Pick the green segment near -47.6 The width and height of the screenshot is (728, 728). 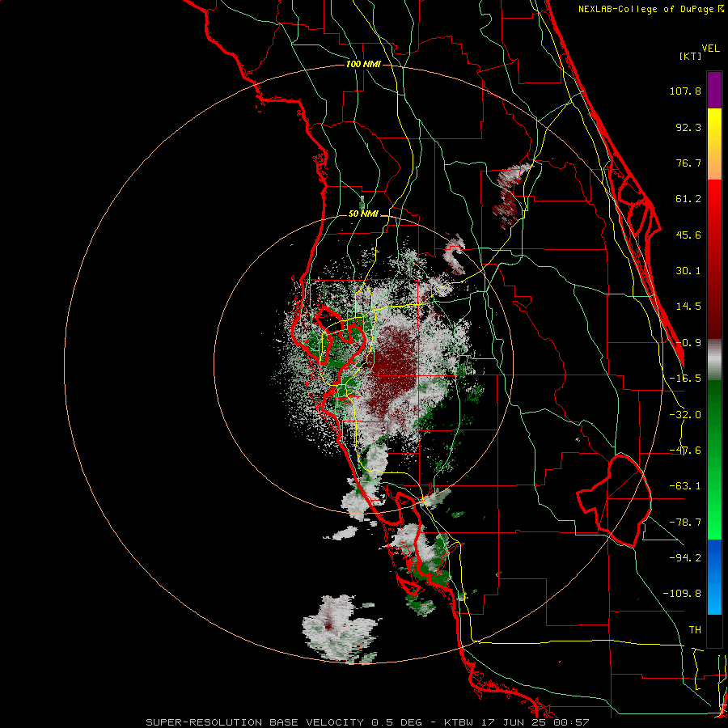[x=714, y=451]
